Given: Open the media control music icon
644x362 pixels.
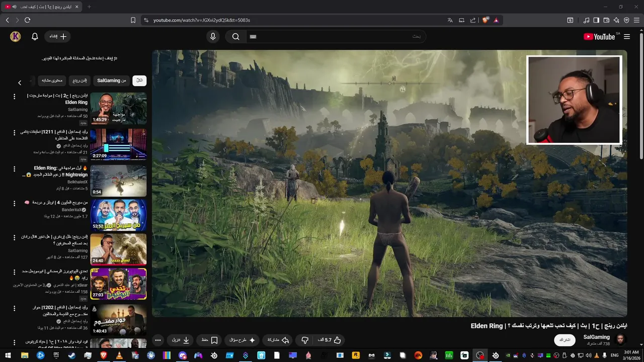Looking at the screenshot, I should pyautogui.click(x=586, y=20).
